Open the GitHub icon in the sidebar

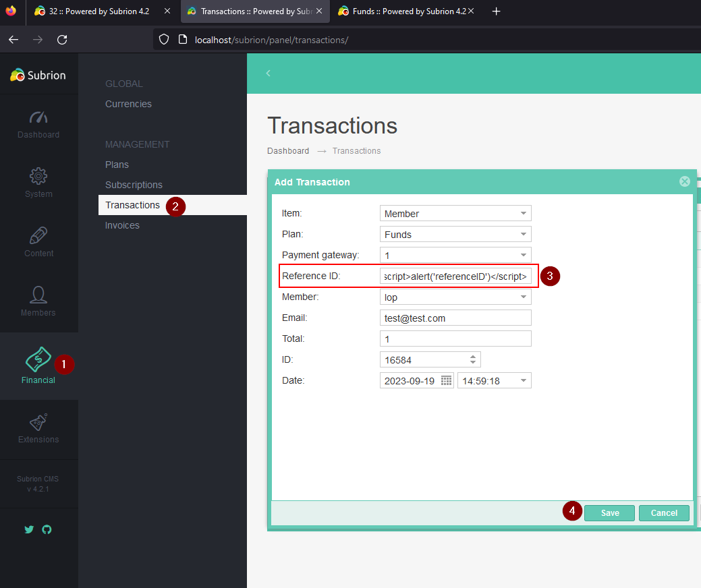(x=47, y=529)
